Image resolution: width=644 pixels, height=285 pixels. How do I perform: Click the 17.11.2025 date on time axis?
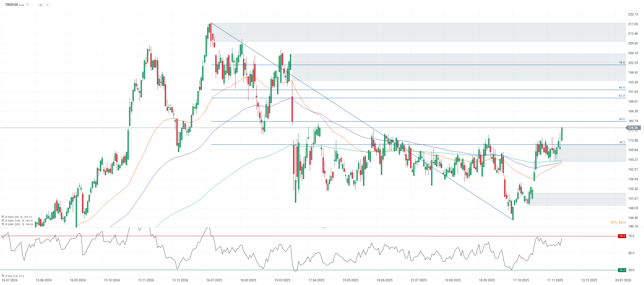(x=555, y=280)
